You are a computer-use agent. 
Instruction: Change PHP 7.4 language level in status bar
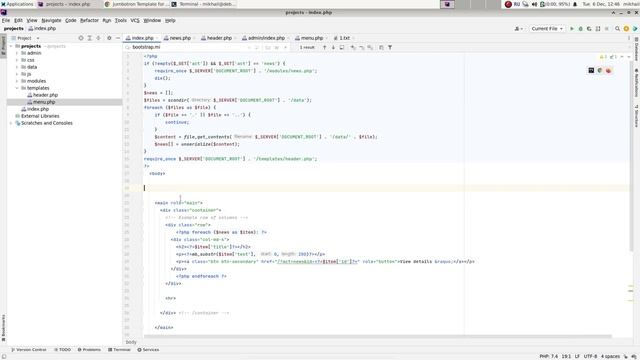coord(549,356)
